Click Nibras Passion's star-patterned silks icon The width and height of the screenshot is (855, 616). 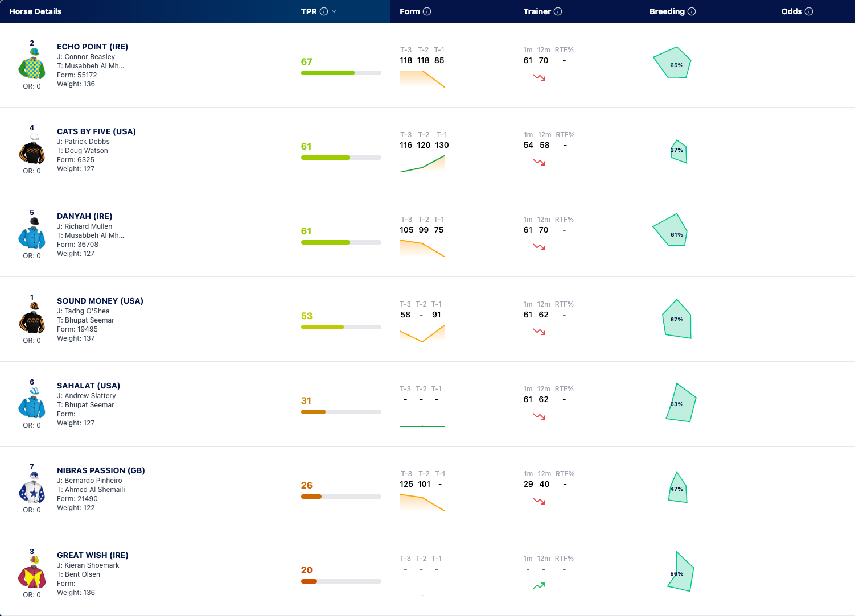(x=32, y=487)
